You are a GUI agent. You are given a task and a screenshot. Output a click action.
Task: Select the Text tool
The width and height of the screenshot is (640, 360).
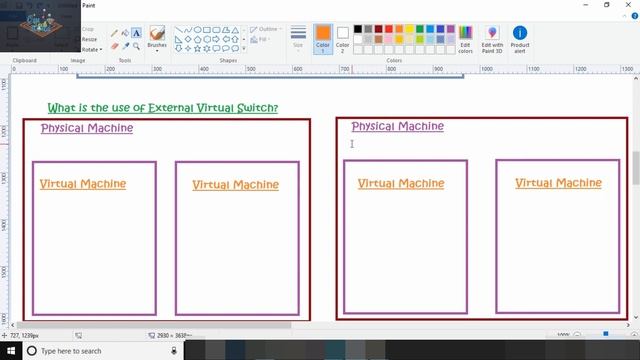[x=136, y=33]
